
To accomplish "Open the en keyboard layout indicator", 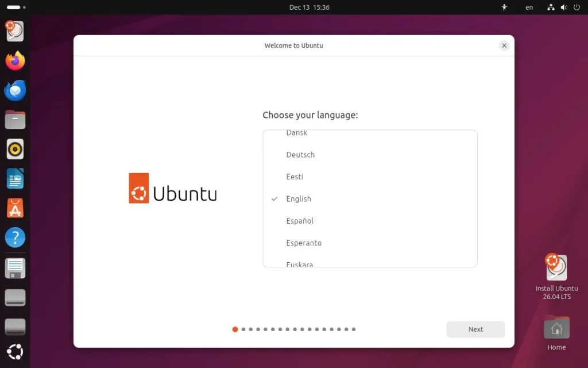I will point(529,7).
